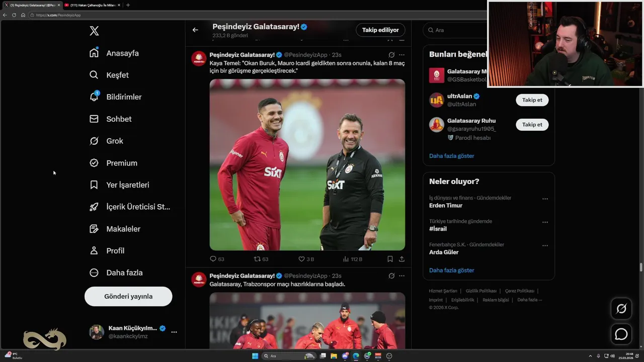Open options for #İsrail trend
The width and height of the screenshot is (644, 362).
pyautogui.click(x=545, y=222)
